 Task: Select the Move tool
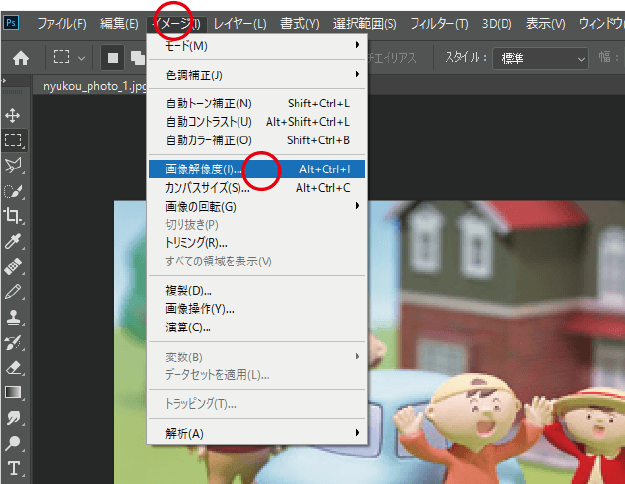[13, 115]
